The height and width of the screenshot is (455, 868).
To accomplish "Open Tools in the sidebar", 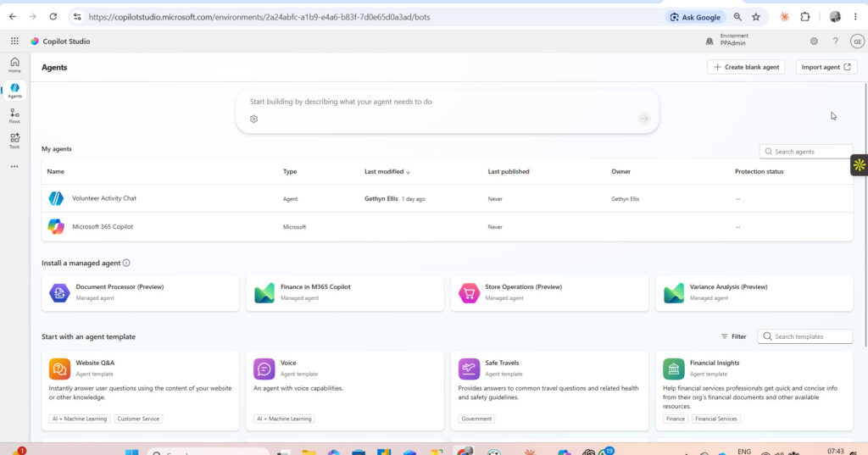I will (14, 141).
